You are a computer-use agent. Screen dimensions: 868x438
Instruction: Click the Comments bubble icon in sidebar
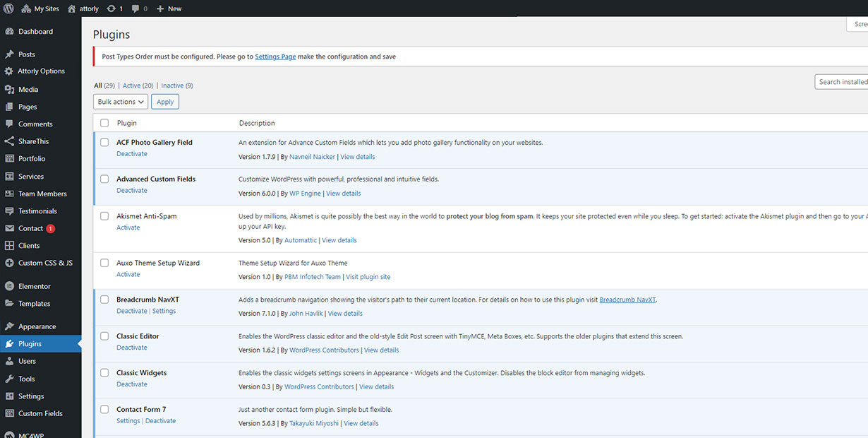point(9,124)
